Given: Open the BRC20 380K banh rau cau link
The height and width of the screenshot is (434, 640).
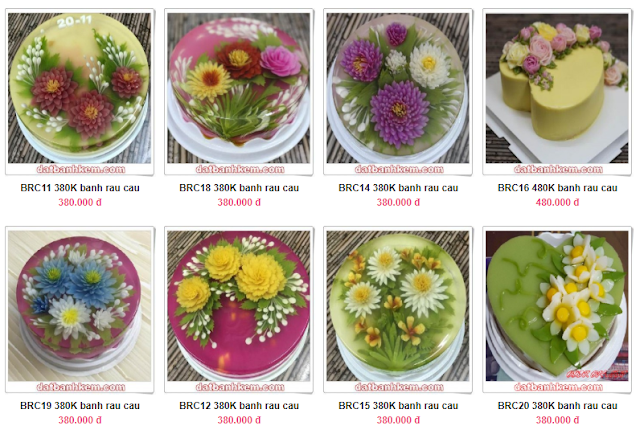Looking at the screenshot, I should click(x=558, y=405).
